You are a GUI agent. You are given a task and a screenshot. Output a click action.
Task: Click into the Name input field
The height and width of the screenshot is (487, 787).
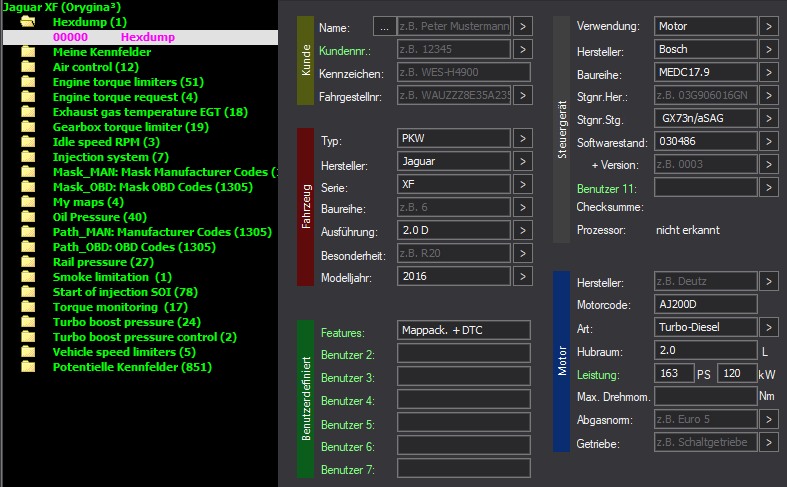454,27
